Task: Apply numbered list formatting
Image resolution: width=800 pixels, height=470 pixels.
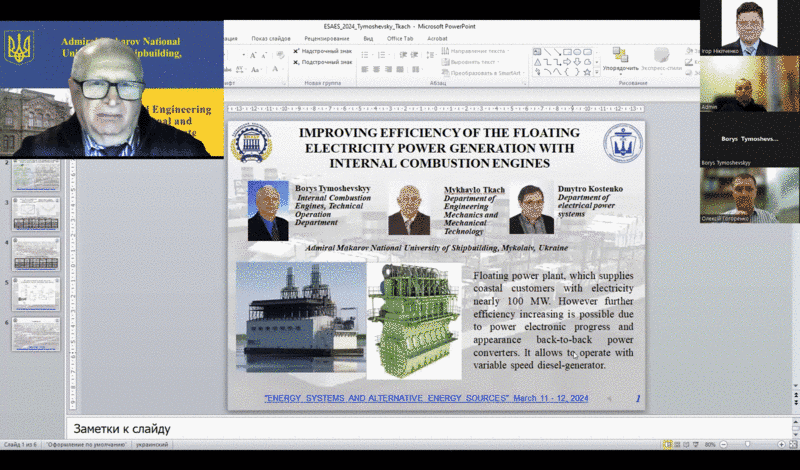Action: click(382, 55)
